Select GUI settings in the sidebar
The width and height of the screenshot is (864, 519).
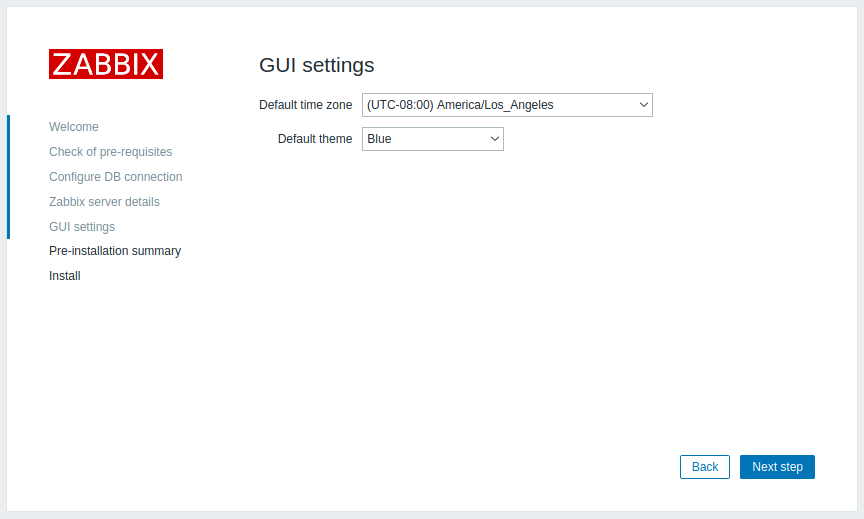[82, 226]
